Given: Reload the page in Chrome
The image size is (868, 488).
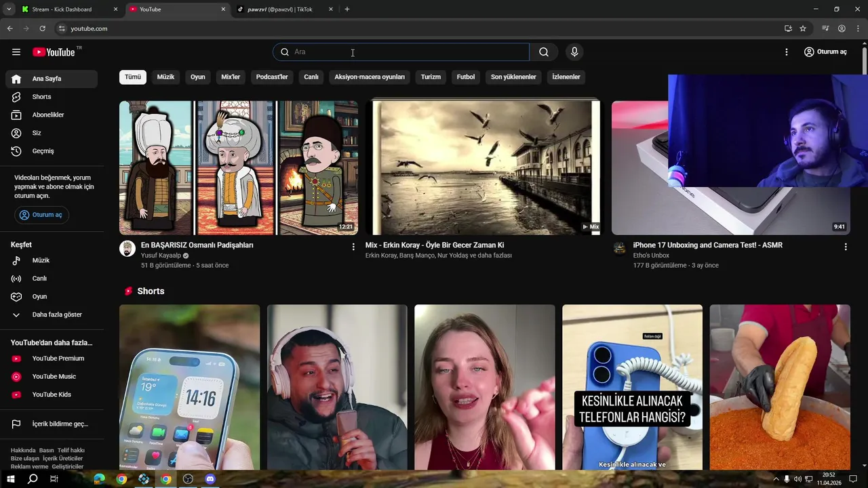Looking at the screenshot, I should (42, 28).
